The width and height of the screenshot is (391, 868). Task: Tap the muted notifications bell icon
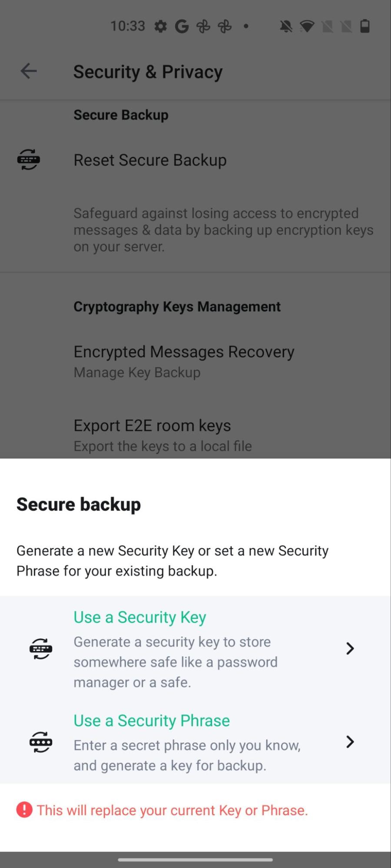286,26
